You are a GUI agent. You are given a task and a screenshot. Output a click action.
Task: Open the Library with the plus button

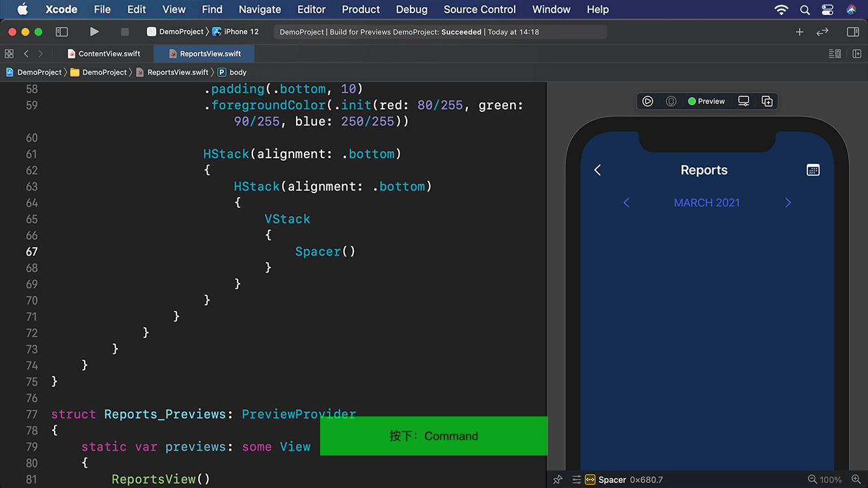click(x=800, y=31)
